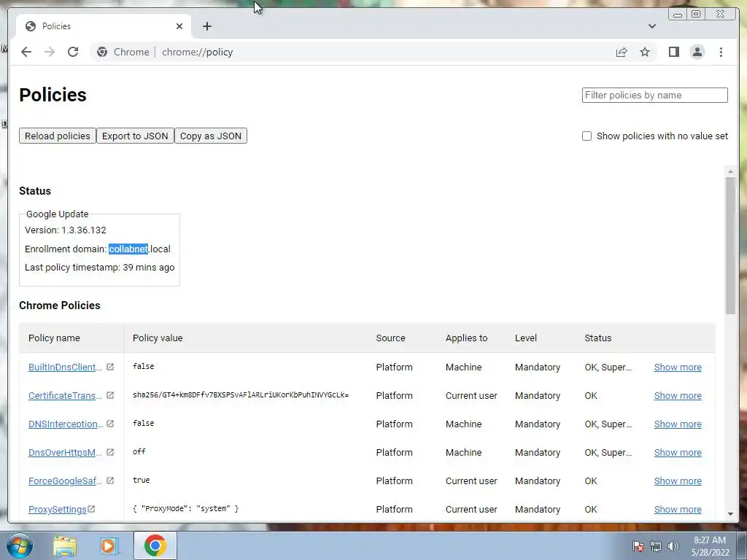Click the Action Center flag tray icon
The height and width of the screenshot is (560, 747).
[638, 546]
